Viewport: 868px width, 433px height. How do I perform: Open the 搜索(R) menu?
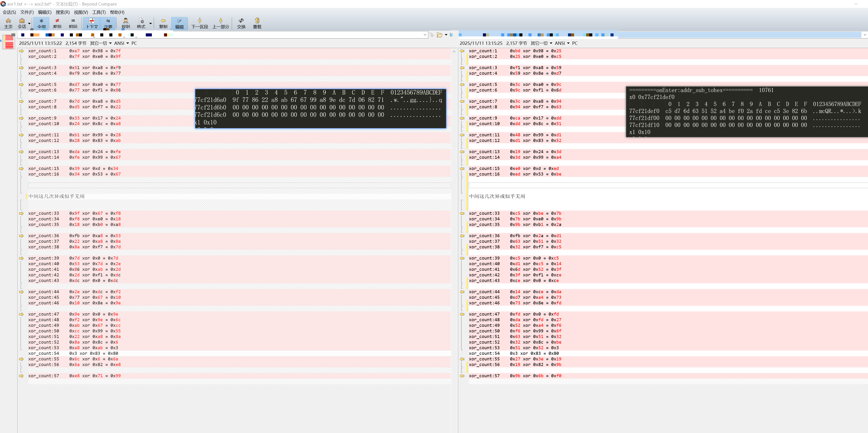point(62,12)
